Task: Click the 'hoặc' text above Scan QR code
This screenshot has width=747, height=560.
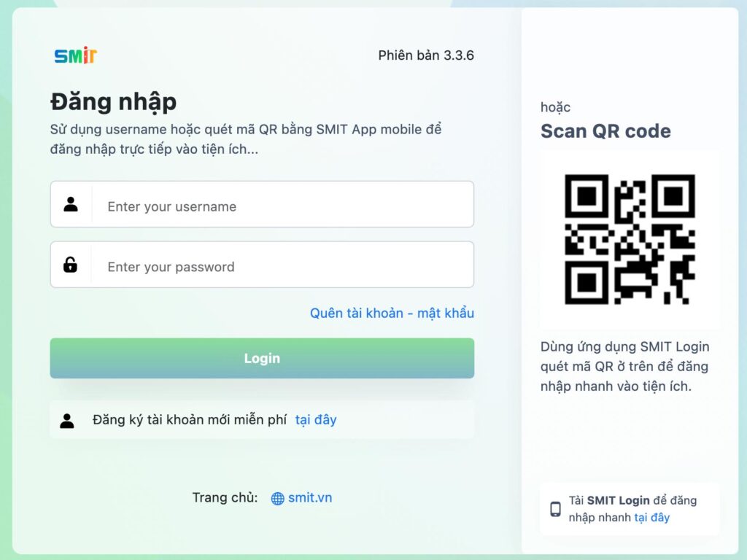Action: (556, 107)
